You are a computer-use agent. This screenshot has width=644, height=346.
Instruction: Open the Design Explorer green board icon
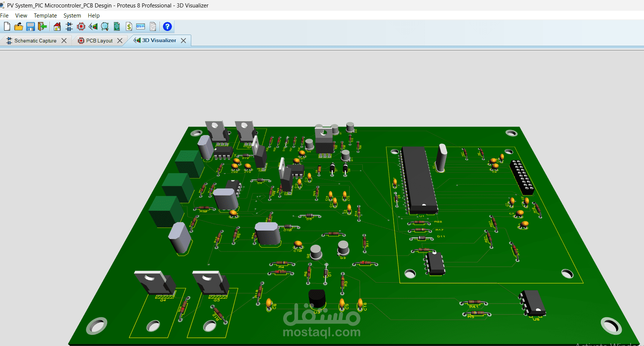tap(117, 26)
